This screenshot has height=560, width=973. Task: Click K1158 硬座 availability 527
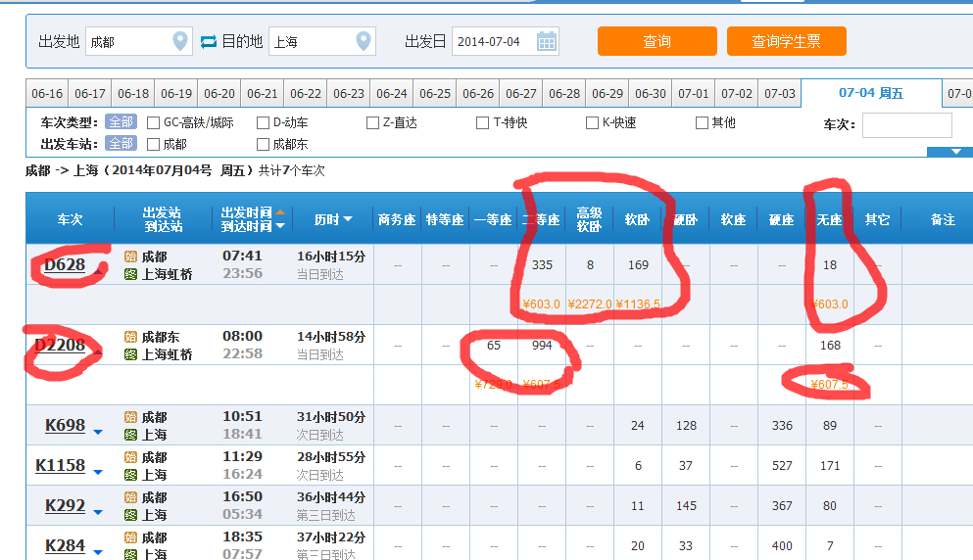click(782, 466)
